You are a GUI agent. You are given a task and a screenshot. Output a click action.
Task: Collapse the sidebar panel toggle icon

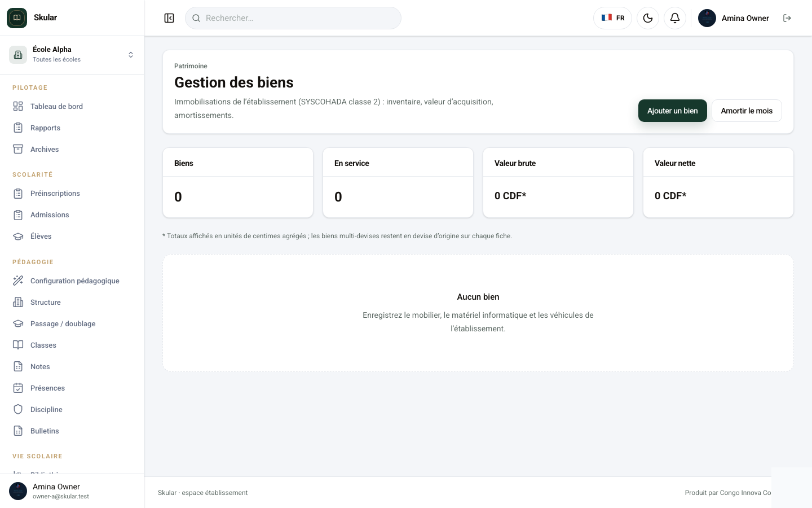169,18
